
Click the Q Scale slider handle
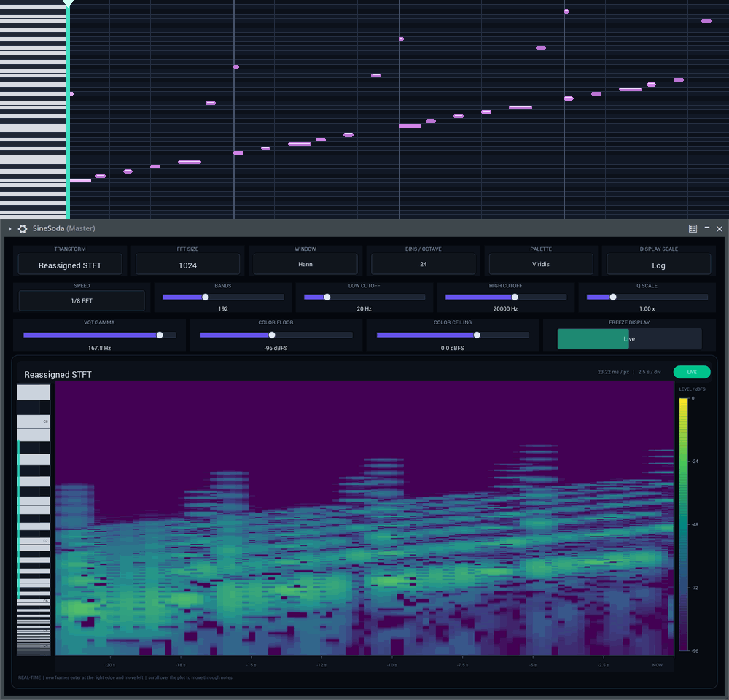coord(613,297)
